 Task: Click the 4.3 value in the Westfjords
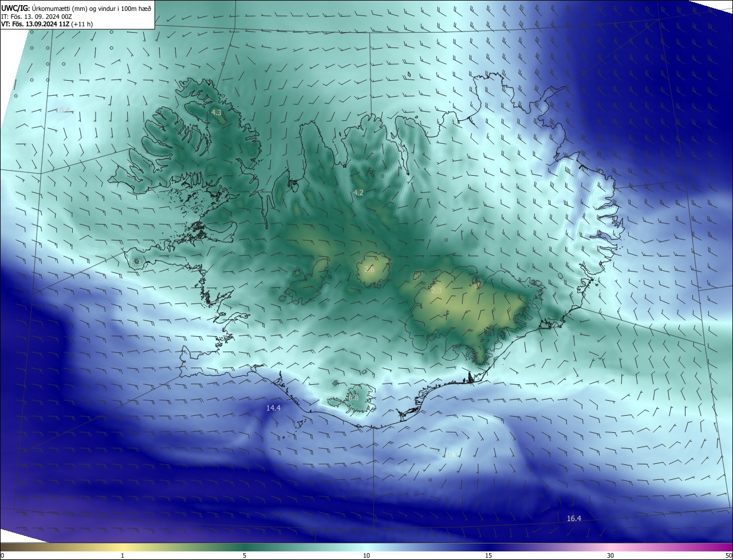(x=216, y=113)
